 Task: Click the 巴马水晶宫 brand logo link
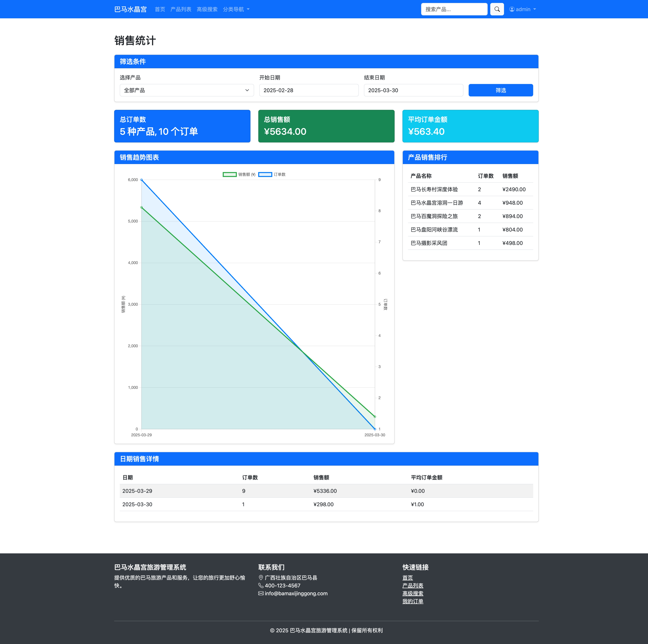pos(130,9)
